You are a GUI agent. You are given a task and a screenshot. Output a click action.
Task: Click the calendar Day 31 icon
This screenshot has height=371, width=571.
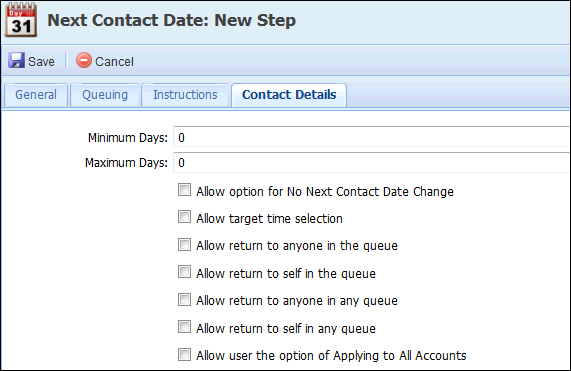[21, 20]
